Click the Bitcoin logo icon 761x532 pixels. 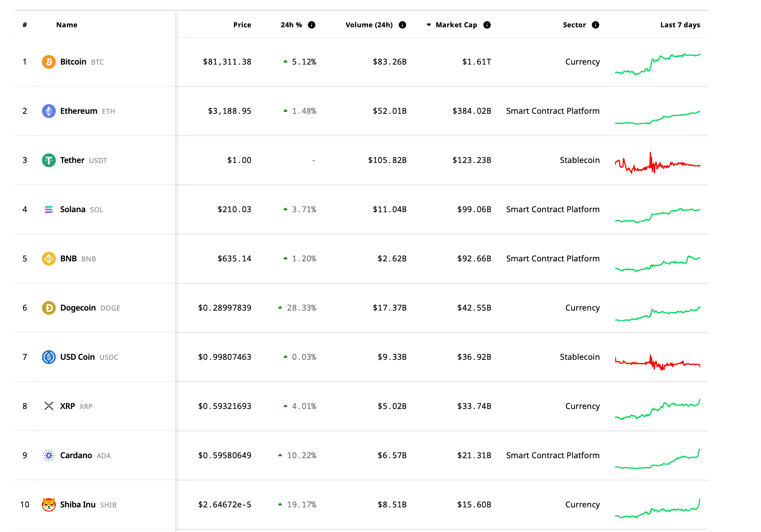pyautogui.click(x=49, y=62)
